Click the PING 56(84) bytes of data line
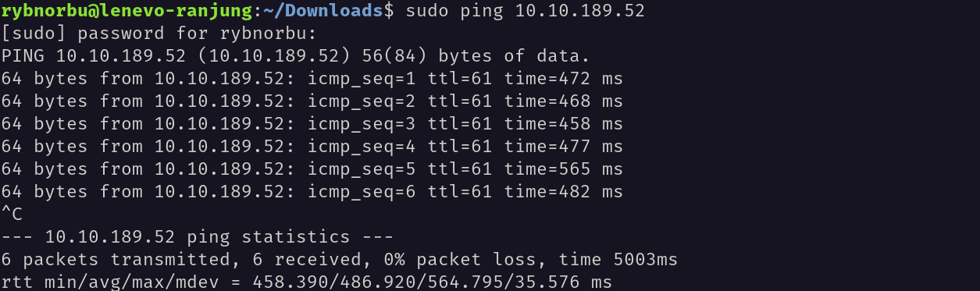Image resolution: width=980 pixels, height=291 pixels. click(295, 56)
